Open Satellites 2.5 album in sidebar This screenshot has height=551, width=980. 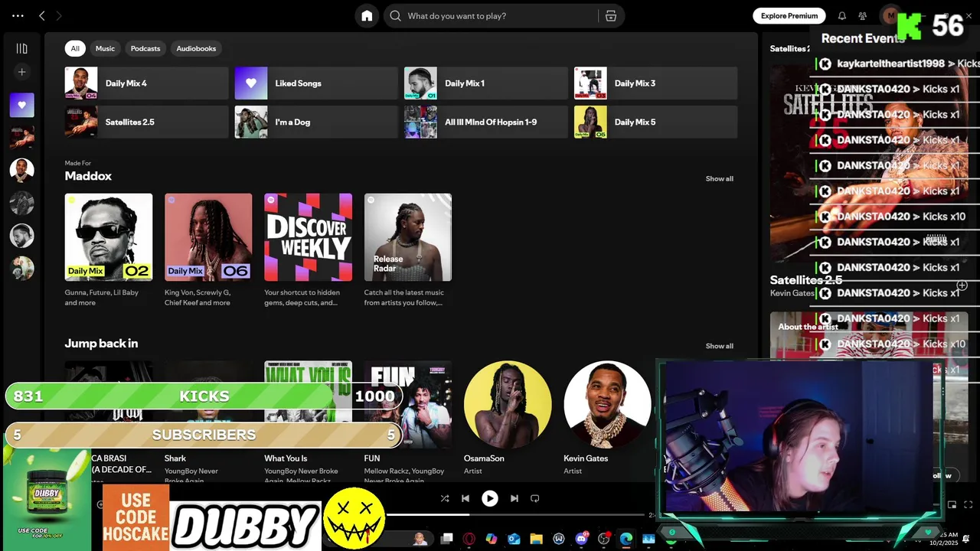pos(21,138)
